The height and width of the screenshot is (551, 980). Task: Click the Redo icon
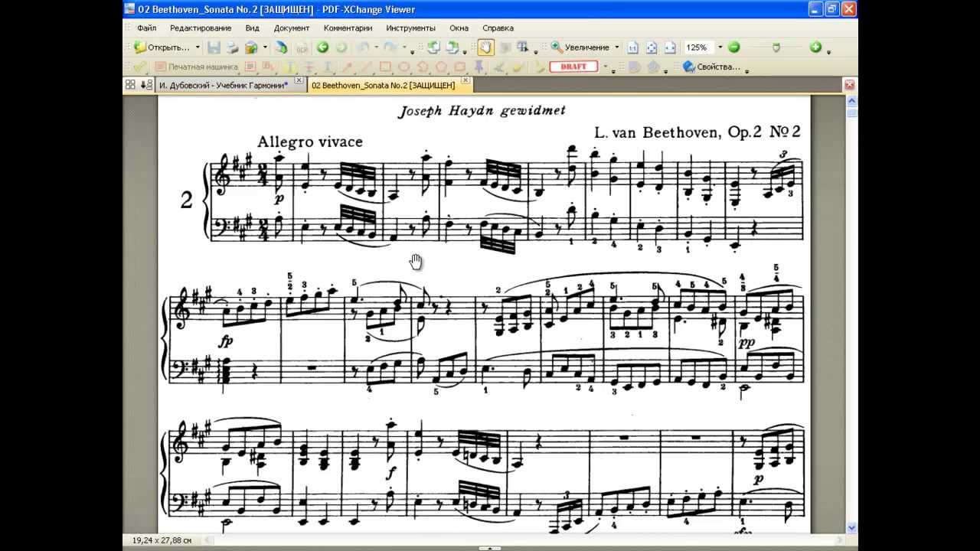pyautogui.click(x=391, y=47)
